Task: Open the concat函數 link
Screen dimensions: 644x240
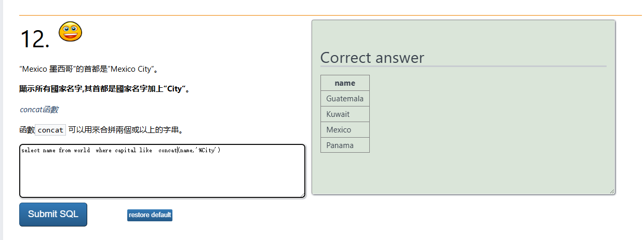Action: pos(39,110)
